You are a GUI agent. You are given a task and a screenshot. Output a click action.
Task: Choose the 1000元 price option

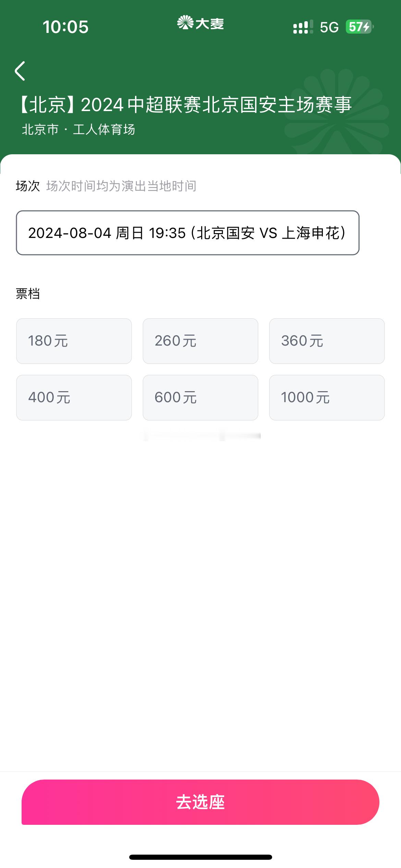click(327, 398)
